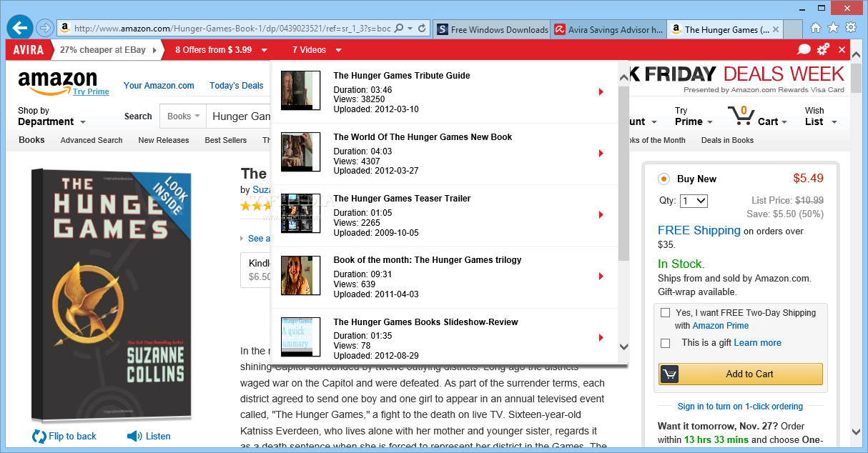Screen dimensions: 868x453
Task: Open the shopping Cart icon
Action: pos(741,116)
